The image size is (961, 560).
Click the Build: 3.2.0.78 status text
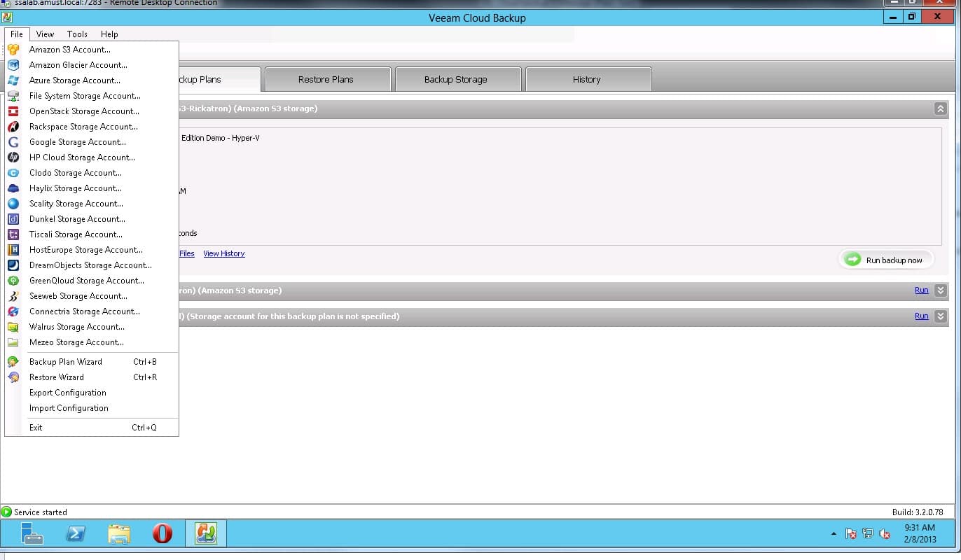point(918,512)
